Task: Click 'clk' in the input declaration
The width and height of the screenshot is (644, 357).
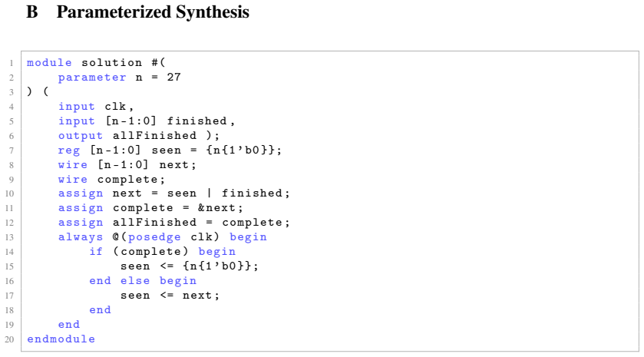Action: coord(115,107)
